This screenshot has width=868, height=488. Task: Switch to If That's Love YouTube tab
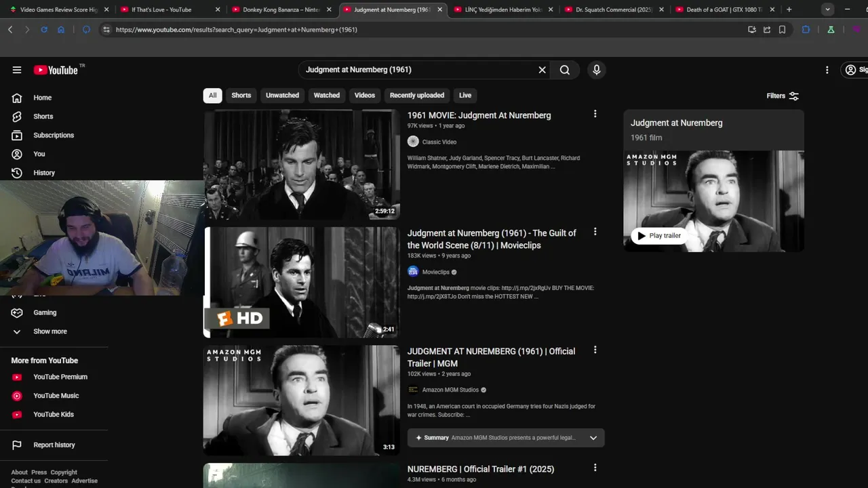point(170,9)
